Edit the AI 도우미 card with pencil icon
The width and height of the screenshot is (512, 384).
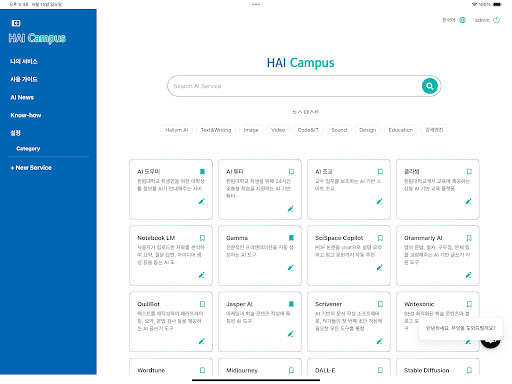pos(202,201)
